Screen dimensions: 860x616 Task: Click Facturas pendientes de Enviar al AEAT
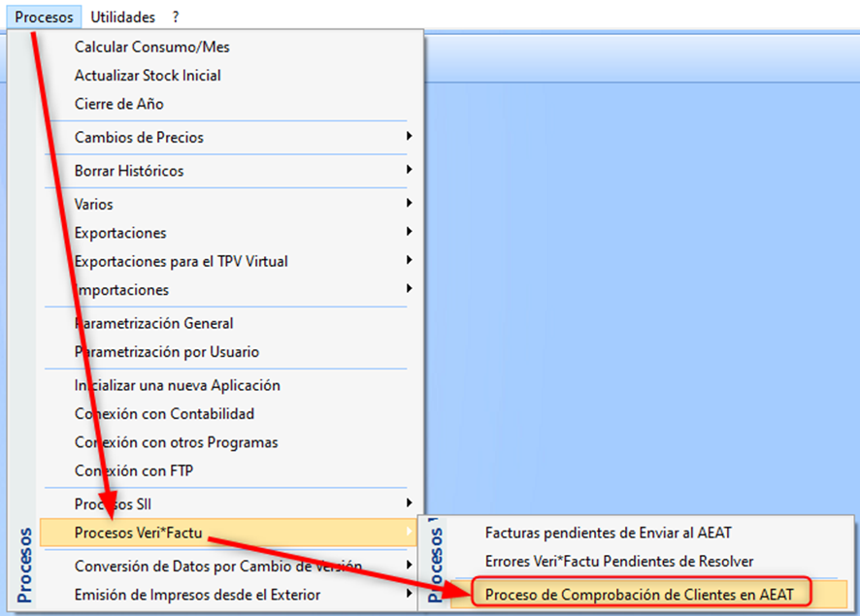click(x=609, y=533)
